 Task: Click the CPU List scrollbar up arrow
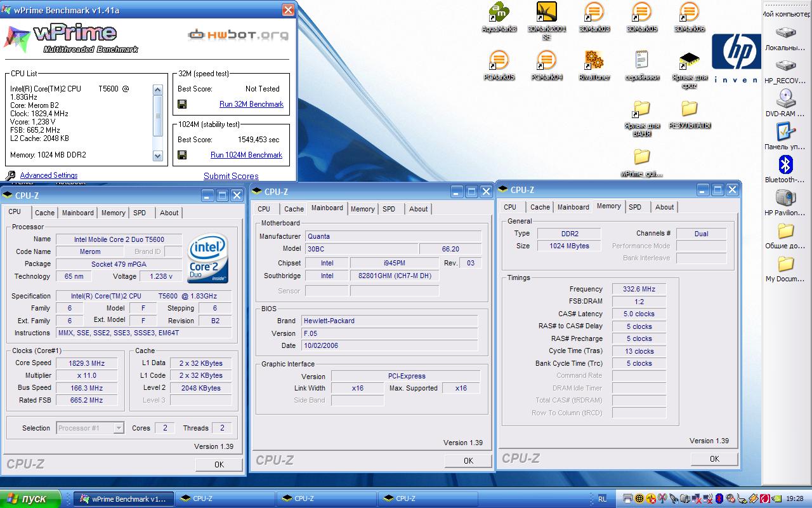click(158, 90)
